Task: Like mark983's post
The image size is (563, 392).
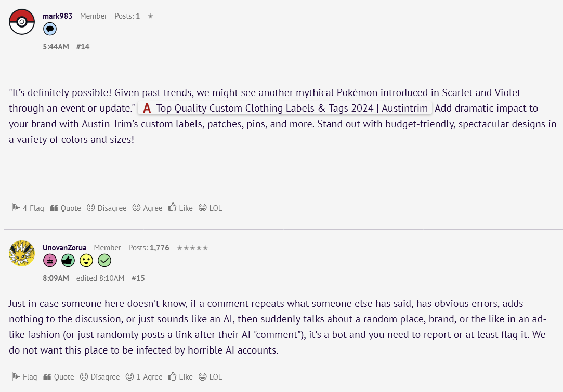Action: coord(180,208)
